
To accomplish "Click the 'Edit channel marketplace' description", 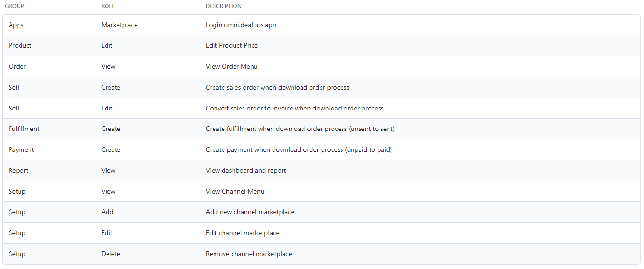I will [x=243, y=233].
